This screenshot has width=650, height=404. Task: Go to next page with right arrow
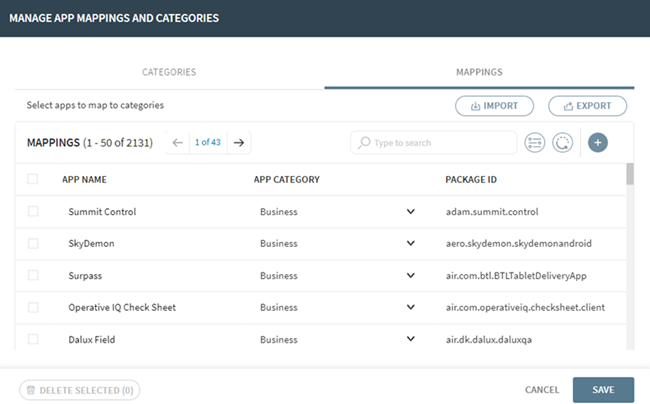[x=239, y=143]
